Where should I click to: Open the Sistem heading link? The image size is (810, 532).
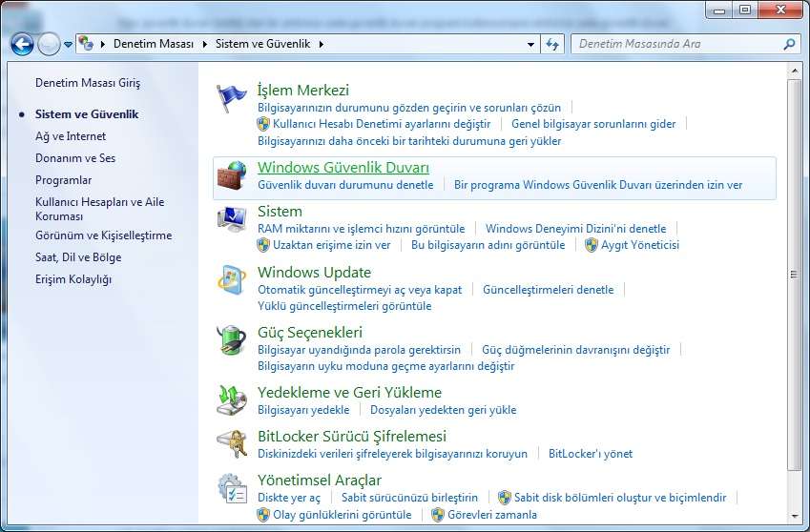click(x=280, y=212)
